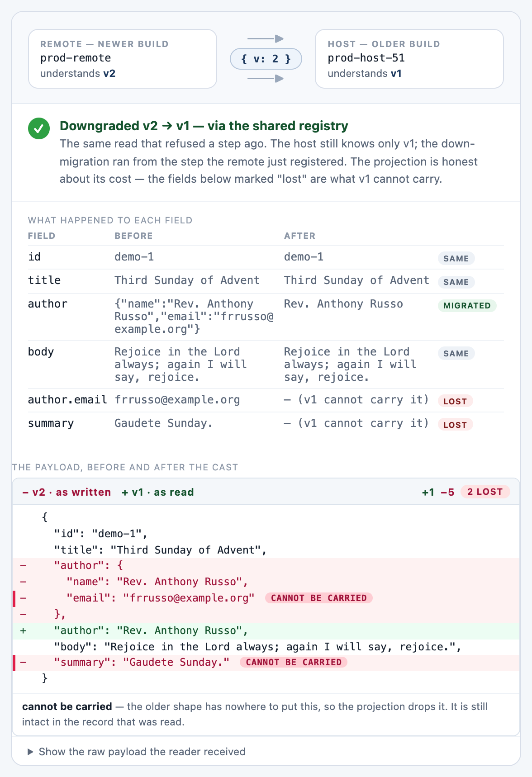Select "Gaudete Sunday." in the summary table row
532x777 pixels.
coord(164,423)
